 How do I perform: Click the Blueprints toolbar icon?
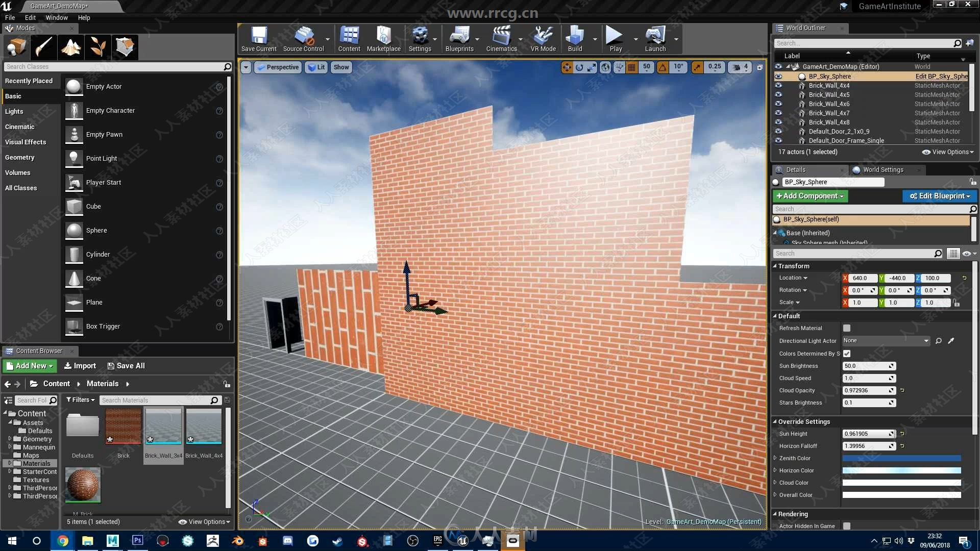point(459,37)
